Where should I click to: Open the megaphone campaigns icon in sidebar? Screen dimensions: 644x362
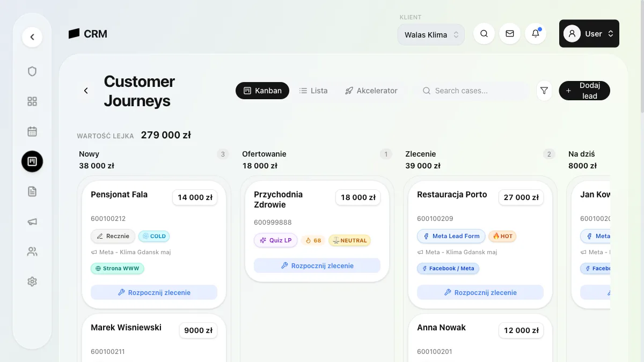click(x=32, y=221)
